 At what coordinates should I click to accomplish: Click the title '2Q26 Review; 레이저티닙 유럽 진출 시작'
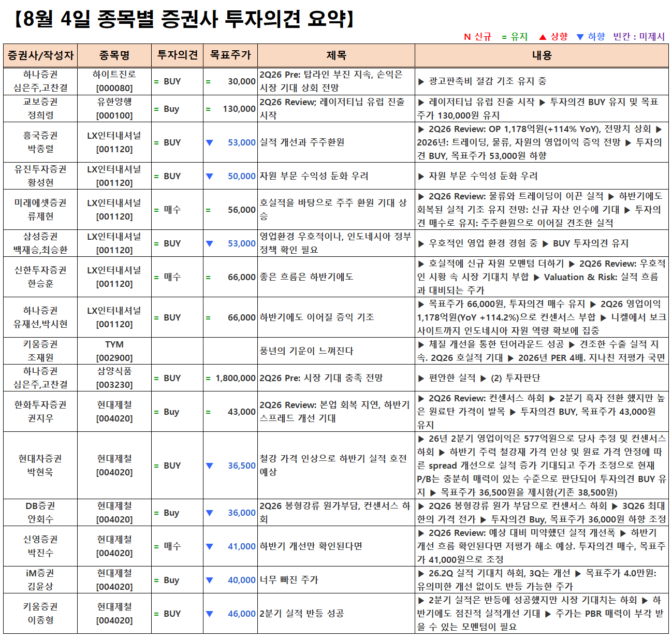click(x=332, y=108)
